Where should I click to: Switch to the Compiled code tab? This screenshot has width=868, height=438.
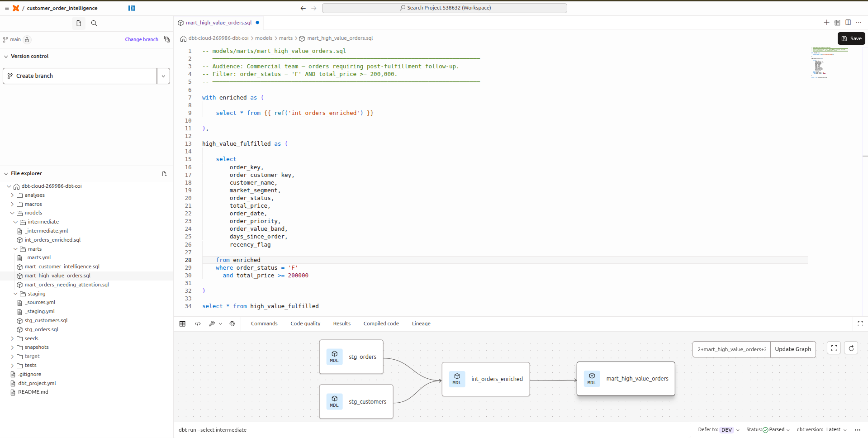tap(381, 324)
